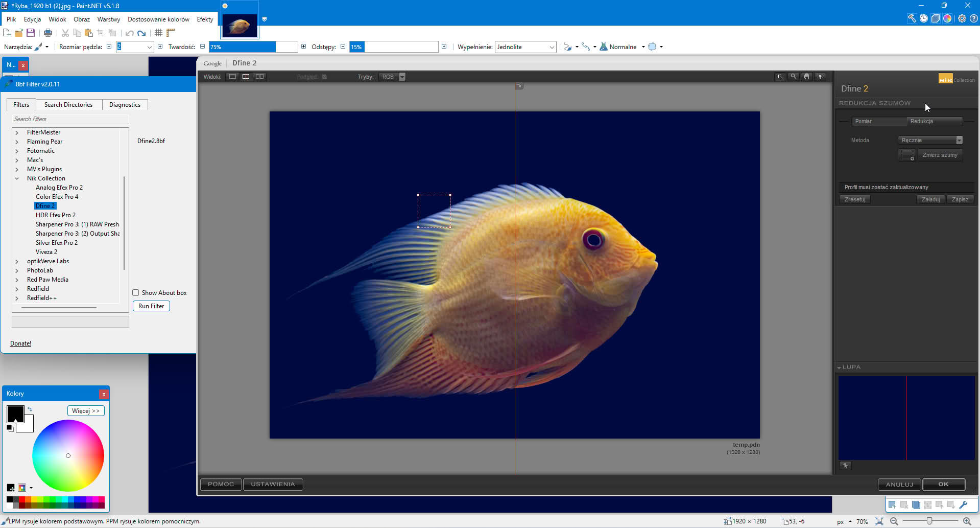Screen dimensions: 980x528
Task: Open the Metoda dropdown set to Ręcznie
Action: pos(930,140)
